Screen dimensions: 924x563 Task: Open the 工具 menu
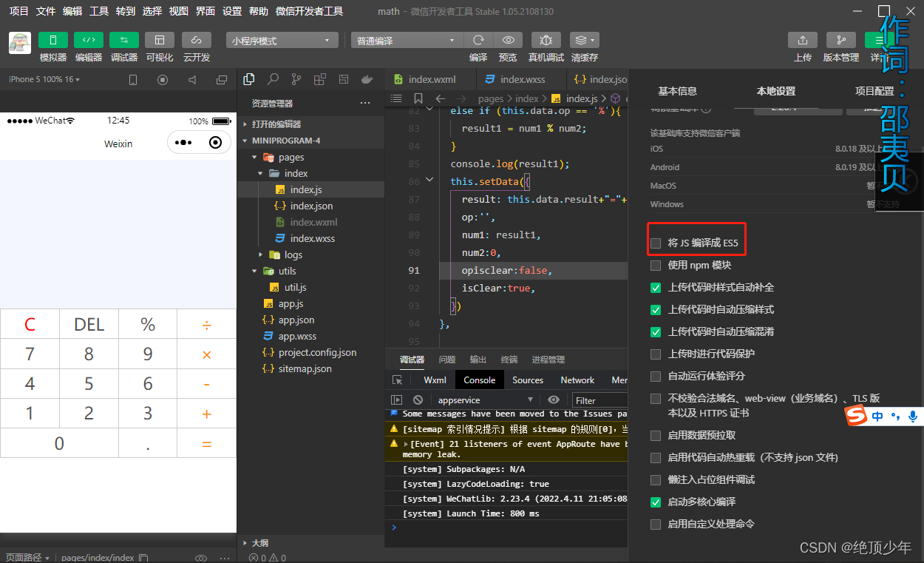[99, 11]
